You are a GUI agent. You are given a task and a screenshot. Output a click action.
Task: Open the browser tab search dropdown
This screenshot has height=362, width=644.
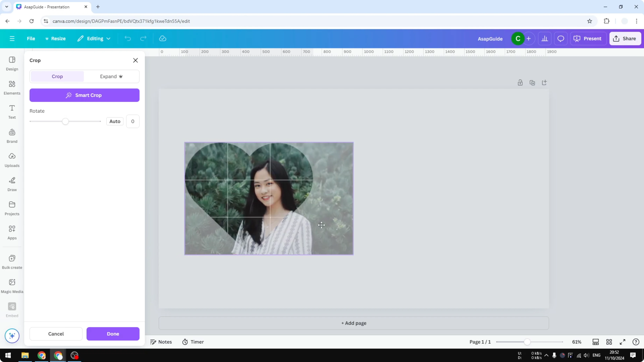[6, 7]
